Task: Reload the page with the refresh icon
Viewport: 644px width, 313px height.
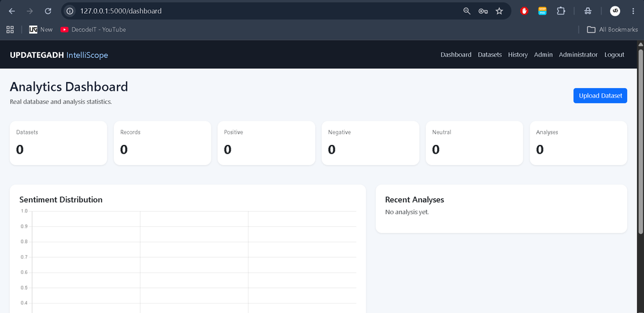Action: point(48,11)
